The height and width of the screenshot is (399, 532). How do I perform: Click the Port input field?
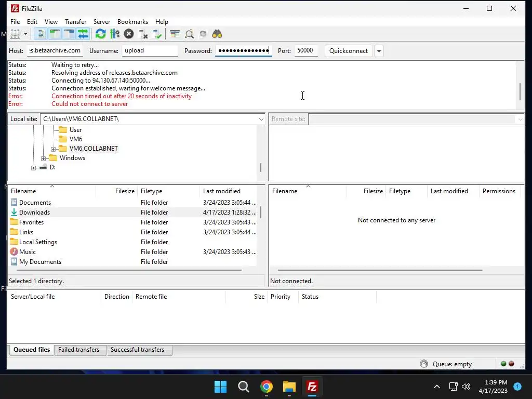tap(306, 50)
